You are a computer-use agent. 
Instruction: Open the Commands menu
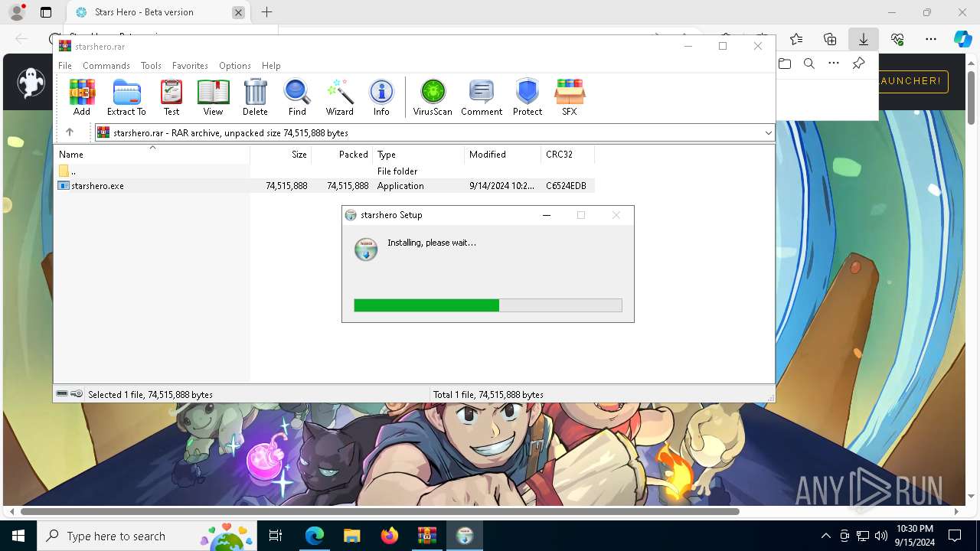click(x=106, y=66)
